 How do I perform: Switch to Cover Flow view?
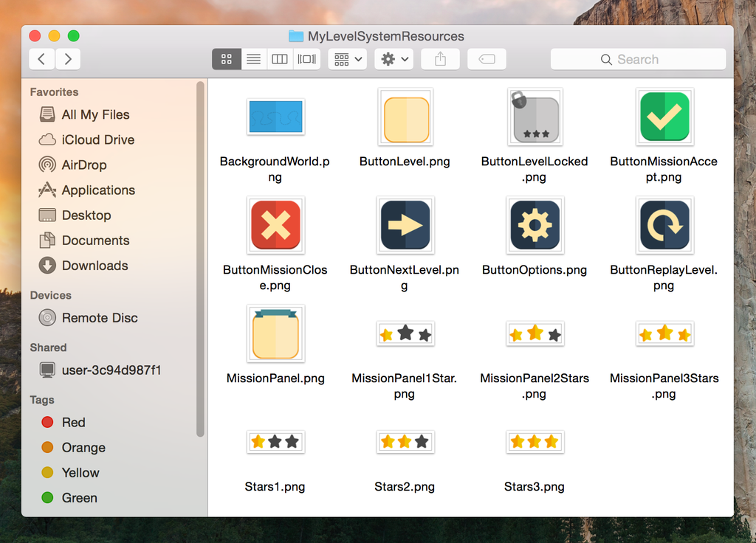(x=306, y=59)
